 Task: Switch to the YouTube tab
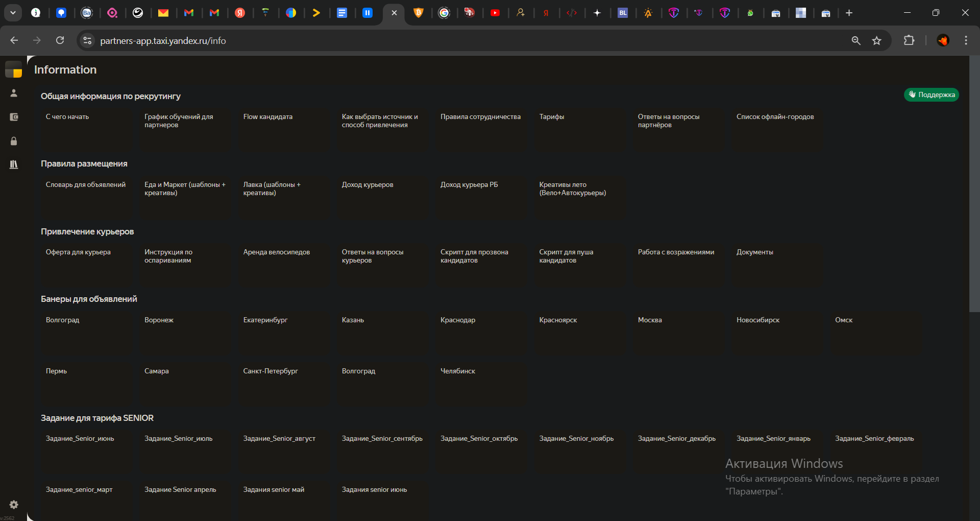pyautogui.click(x=495, y=13)
